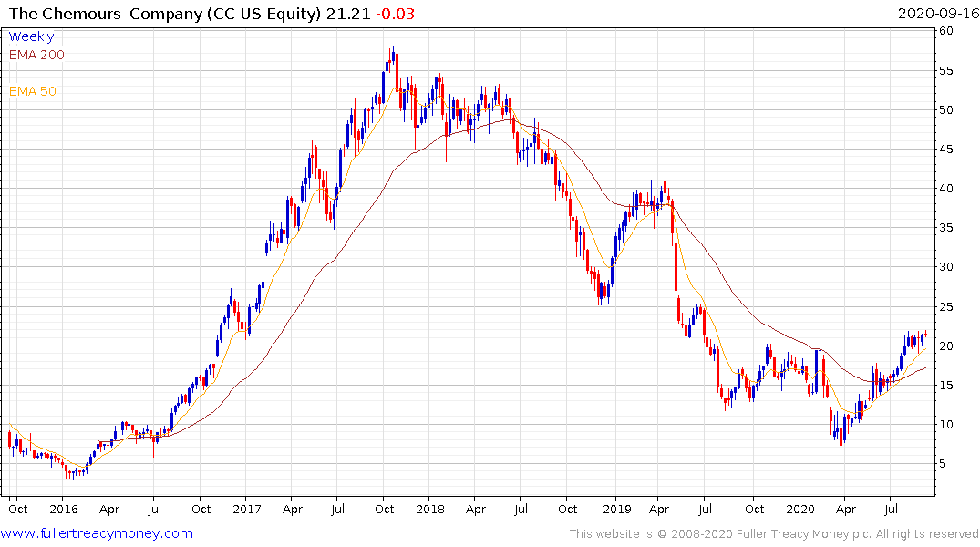
Task: Click the 60 price axis label
Action: 945,31
